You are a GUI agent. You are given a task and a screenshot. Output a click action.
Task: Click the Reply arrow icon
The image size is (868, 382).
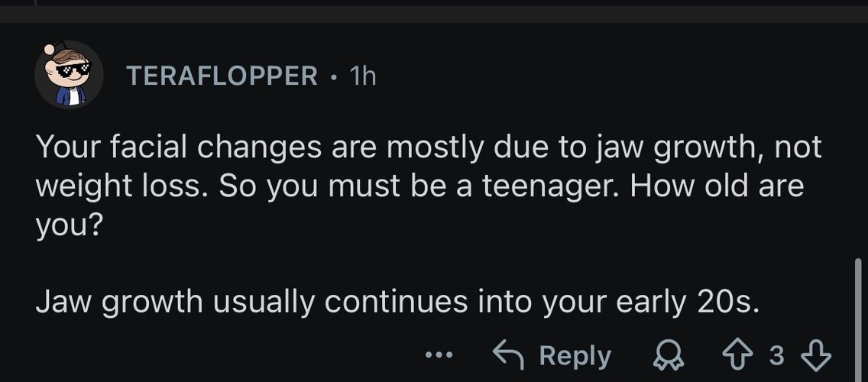coord(511,355)
